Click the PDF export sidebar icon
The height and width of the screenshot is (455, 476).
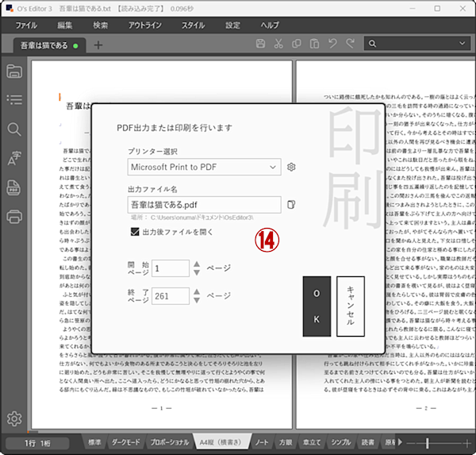tap(13, 187)
